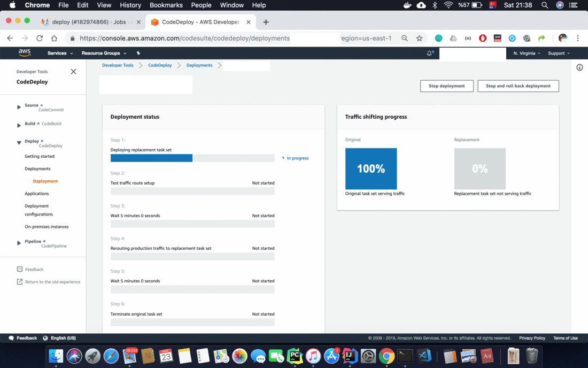Open Deployments breadcrumb link
Viewport: 588px width, 368px height.
199,65
